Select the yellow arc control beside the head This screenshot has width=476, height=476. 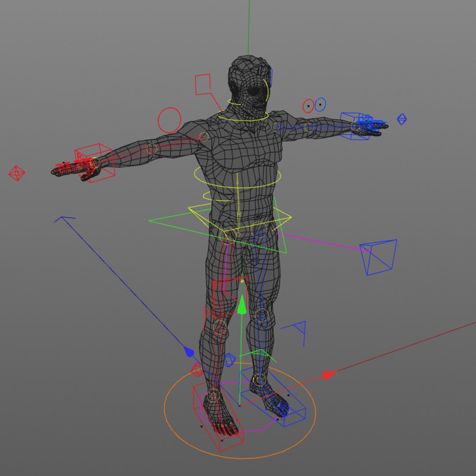[x=266, y=90]
